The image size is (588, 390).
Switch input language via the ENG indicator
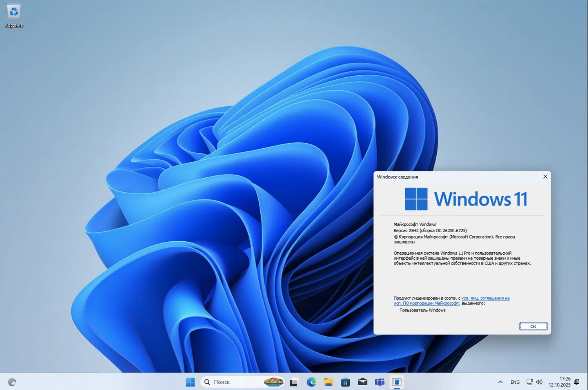coord(515,382)
